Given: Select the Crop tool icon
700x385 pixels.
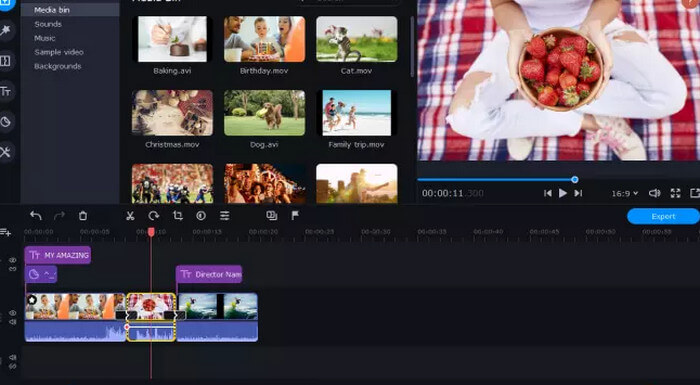Looking at the screenshot, I should point(178,216).
